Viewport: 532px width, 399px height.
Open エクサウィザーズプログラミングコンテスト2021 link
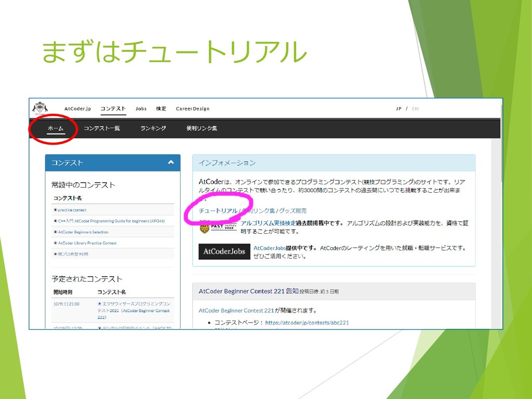click(x=134, y=311)
